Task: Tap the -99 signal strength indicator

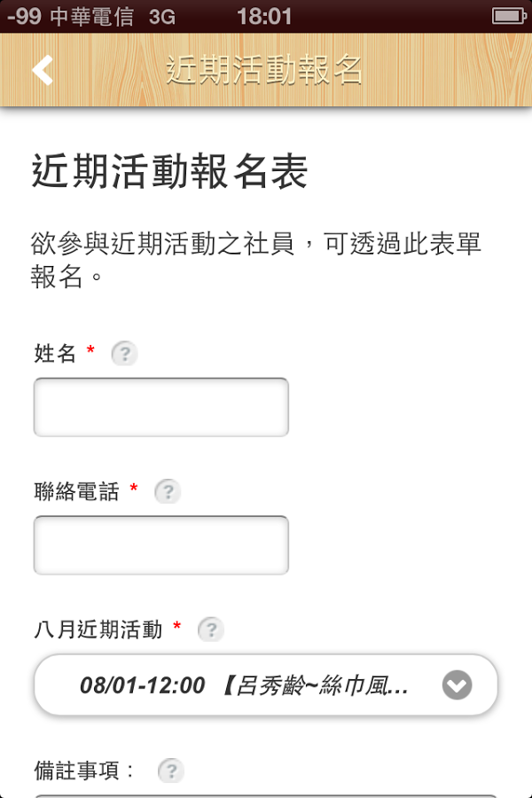Action: pos(25,16)
